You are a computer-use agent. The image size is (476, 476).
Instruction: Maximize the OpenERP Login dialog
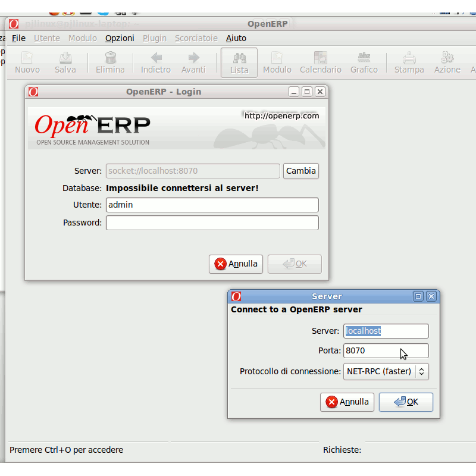[307, 92]
